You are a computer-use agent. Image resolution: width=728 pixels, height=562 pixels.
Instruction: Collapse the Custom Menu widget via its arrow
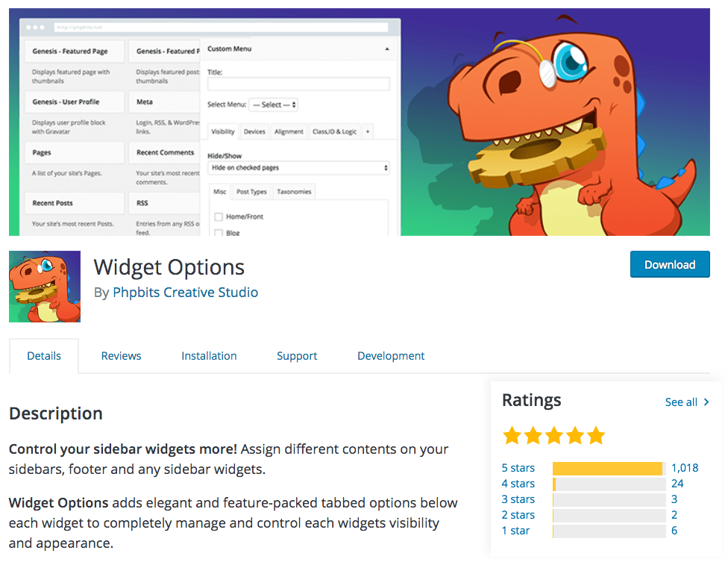389,49
